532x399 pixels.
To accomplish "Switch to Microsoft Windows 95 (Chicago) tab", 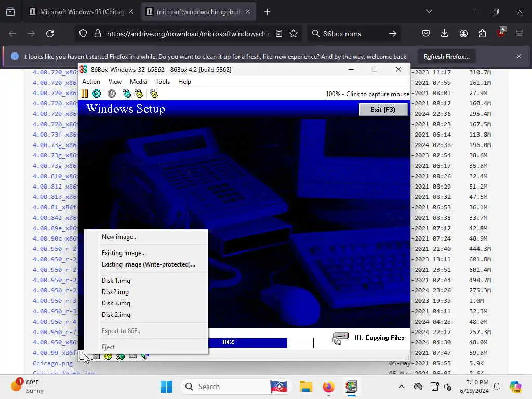I will click(x=82, y=12).
